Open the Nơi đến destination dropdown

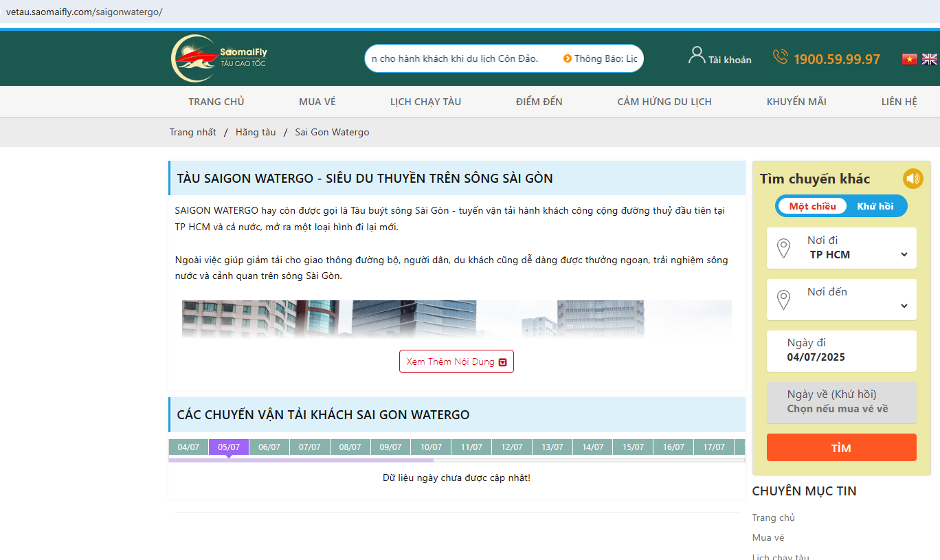842,300
